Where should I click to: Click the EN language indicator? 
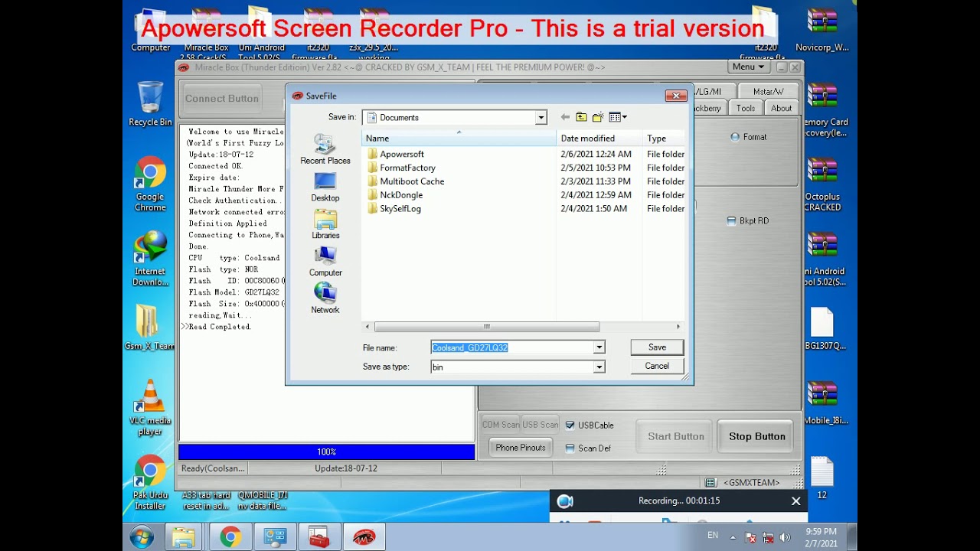(x=713, y=536)
